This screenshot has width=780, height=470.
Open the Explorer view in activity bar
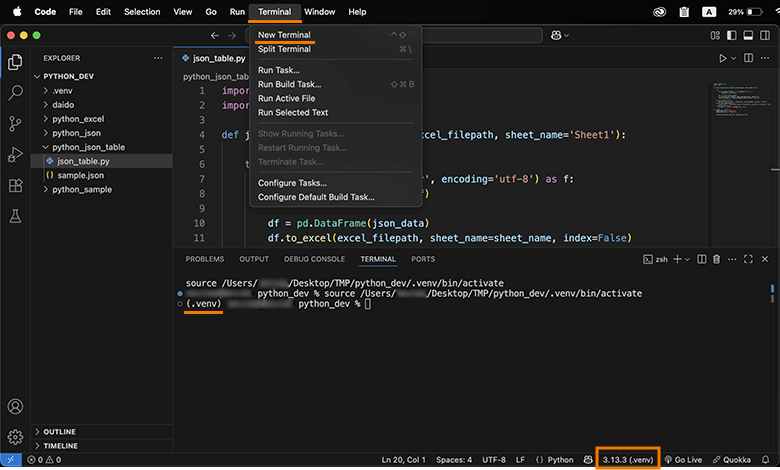15,62
